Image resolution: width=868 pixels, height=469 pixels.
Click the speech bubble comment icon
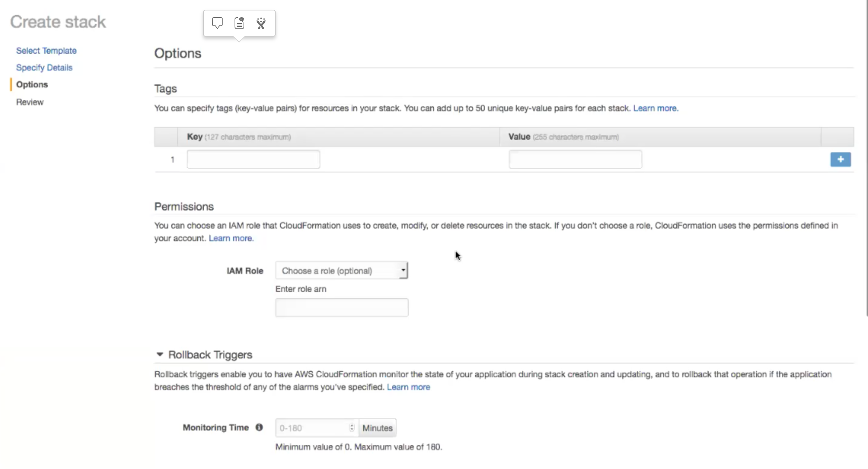click(x=217, y=23)
